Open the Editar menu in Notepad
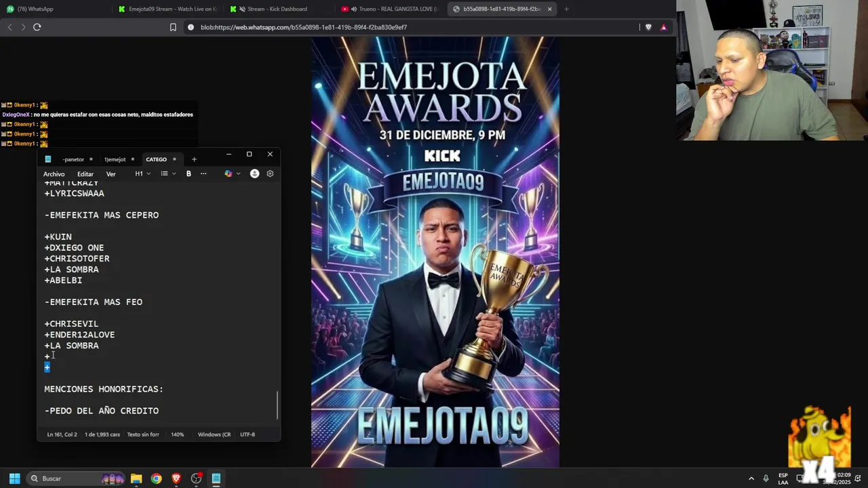Viewport: 868px width, 488px height. [x=85, y=174]
